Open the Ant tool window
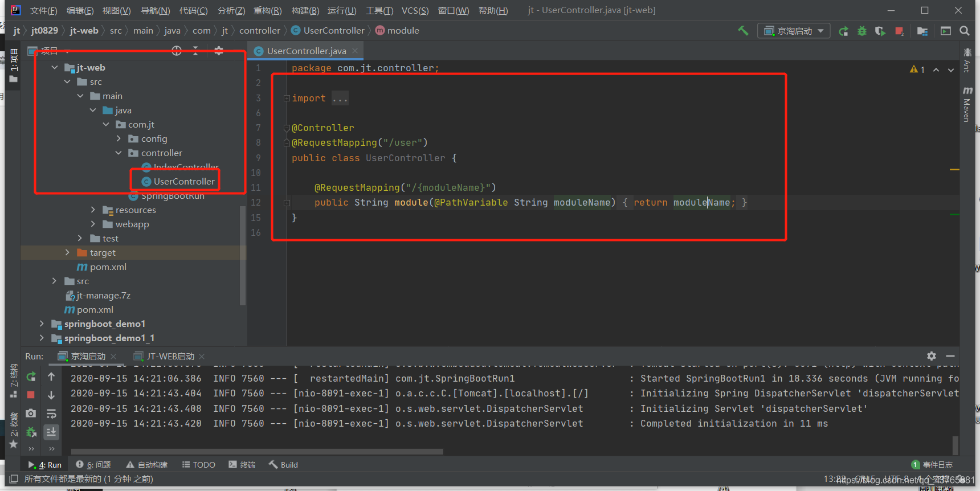The image size is (980, 491). [x=967, y=61]
